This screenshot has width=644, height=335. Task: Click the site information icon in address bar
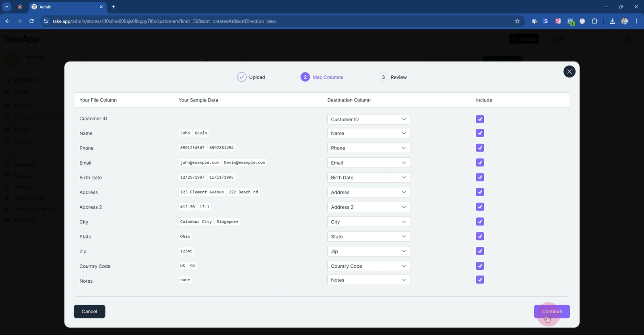(x=46, y=21)
